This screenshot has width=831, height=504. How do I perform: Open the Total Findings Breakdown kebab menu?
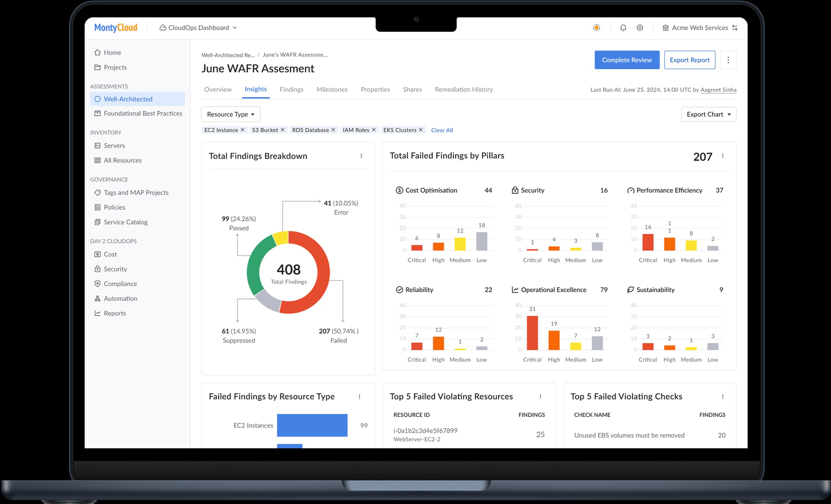tap(361, 156)
